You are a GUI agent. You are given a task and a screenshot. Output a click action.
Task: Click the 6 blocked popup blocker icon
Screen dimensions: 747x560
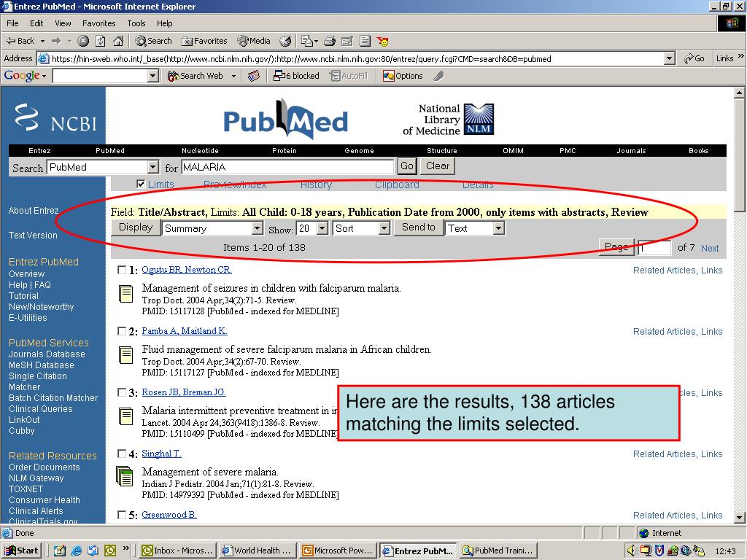point(296,76)
